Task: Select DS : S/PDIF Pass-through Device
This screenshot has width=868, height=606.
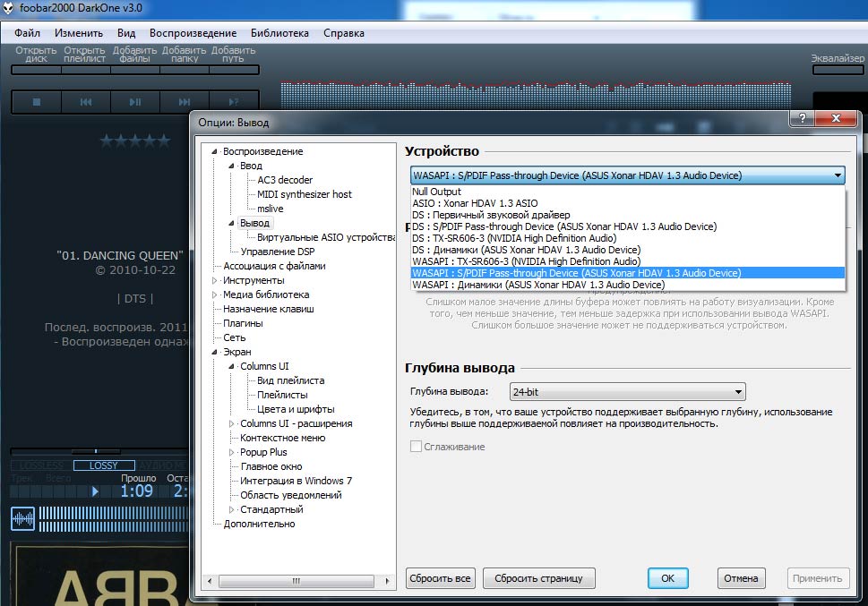Action: click(x=628, y=226)
